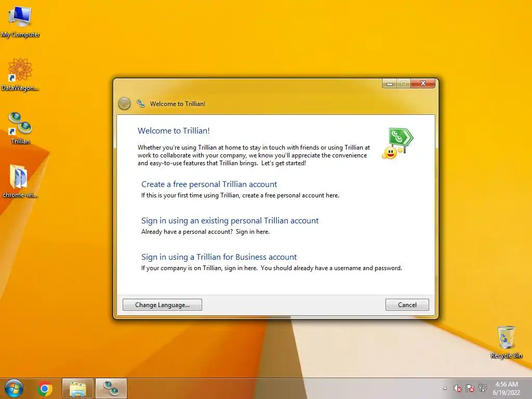Open File Explorer from the taskbar
Viewport: 532px width, 399px height.
tap(78, 389)
